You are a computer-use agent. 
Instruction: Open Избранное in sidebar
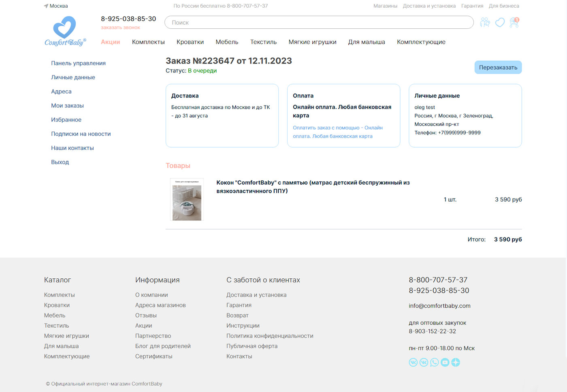66,120
